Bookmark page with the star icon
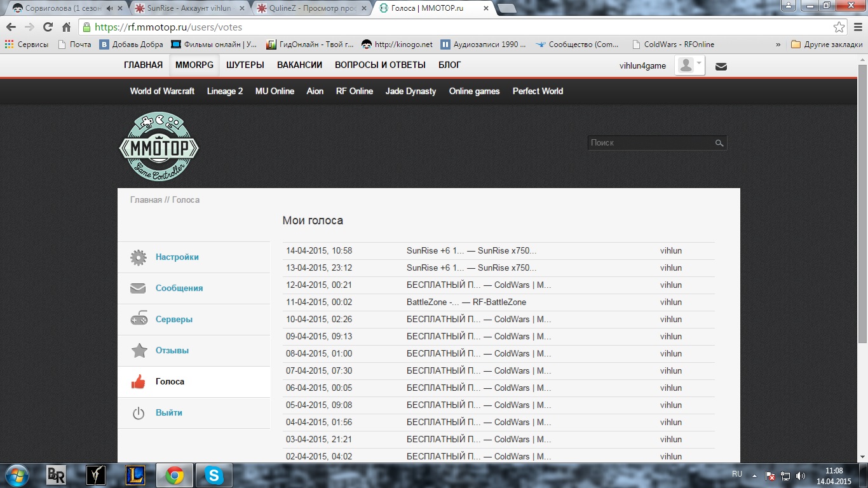 [839, 27]
